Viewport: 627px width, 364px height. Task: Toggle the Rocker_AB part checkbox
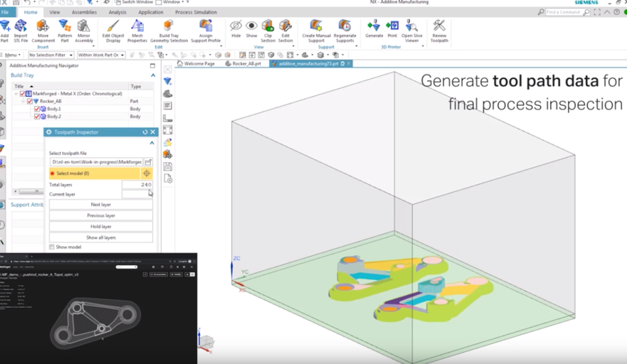click(30, 102)
